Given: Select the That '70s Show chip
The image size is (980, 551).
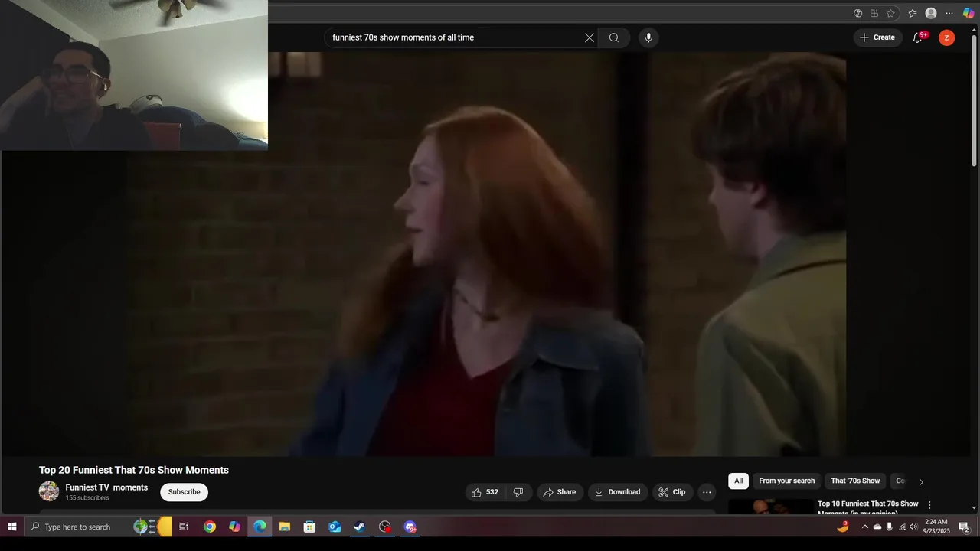Looking at the screenshot, I should [855, 481].
